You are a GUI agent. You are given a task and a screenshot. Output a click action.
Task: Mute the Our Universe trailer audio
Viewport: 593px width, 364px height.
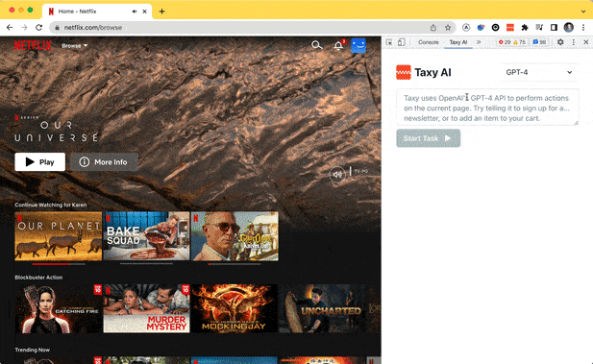click(337, 175)
